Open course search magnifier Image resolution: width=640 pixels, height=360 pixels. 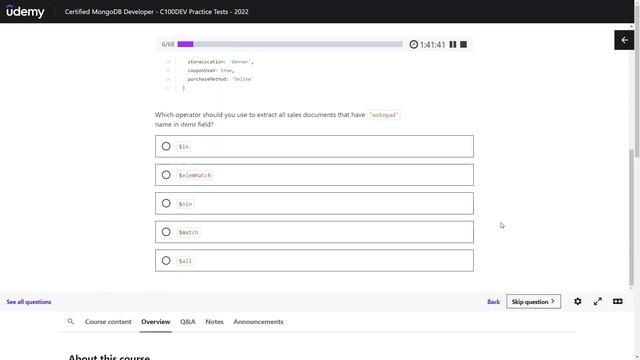click(x=71, y=322)
